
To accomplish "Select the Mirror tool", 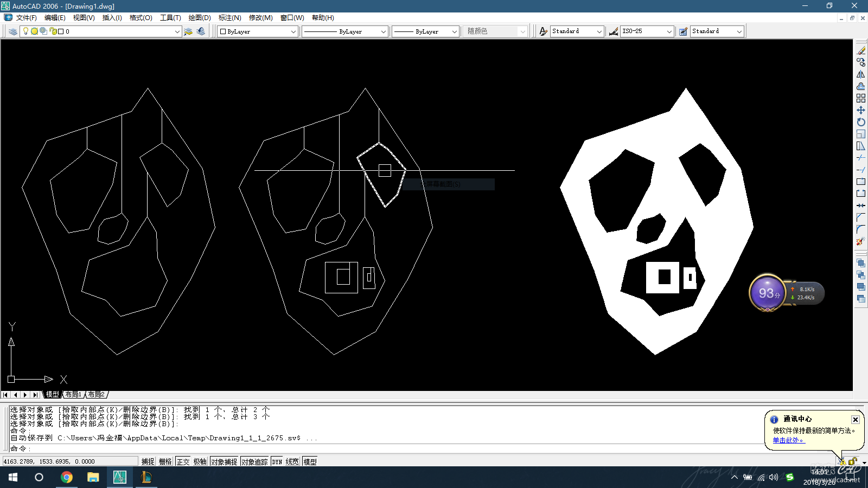I will click(861, 74).
